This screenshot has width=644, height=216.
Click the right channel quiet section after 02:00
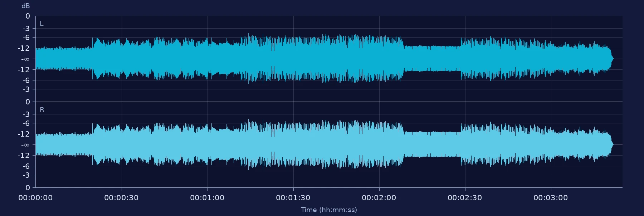(432, 144)
